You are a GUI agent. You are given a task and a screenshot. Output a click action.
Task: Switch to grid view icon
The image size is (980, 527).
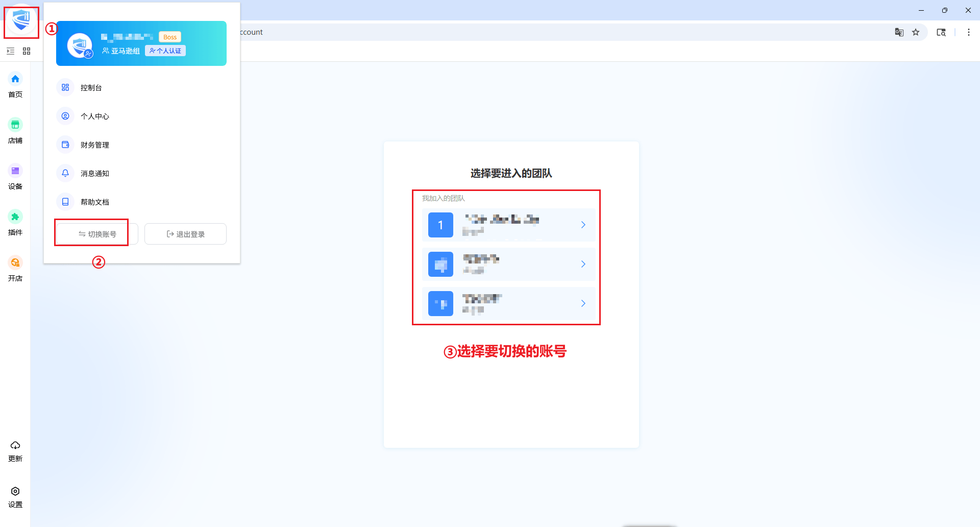tap(27, 51)
